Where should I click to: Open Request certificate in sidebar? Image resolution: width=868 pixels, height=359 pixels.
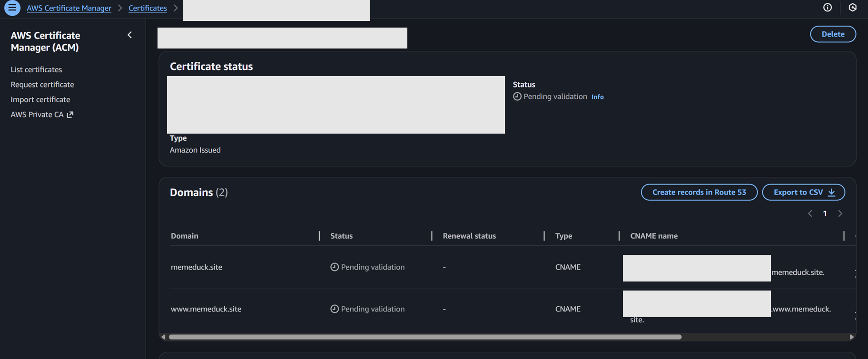point(42,85)
